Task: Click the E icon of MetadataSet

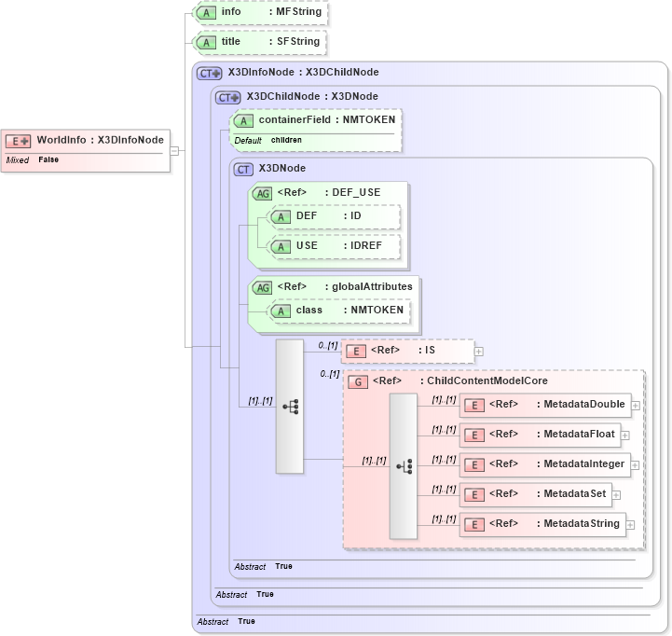Action: point(474,495)
